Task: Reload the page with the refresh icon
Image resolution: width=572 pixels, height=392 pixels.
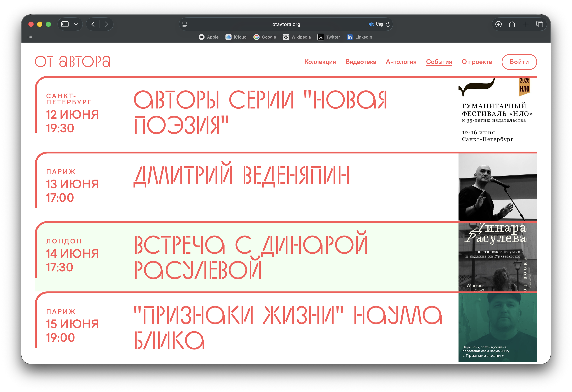Action: point(388,24)
